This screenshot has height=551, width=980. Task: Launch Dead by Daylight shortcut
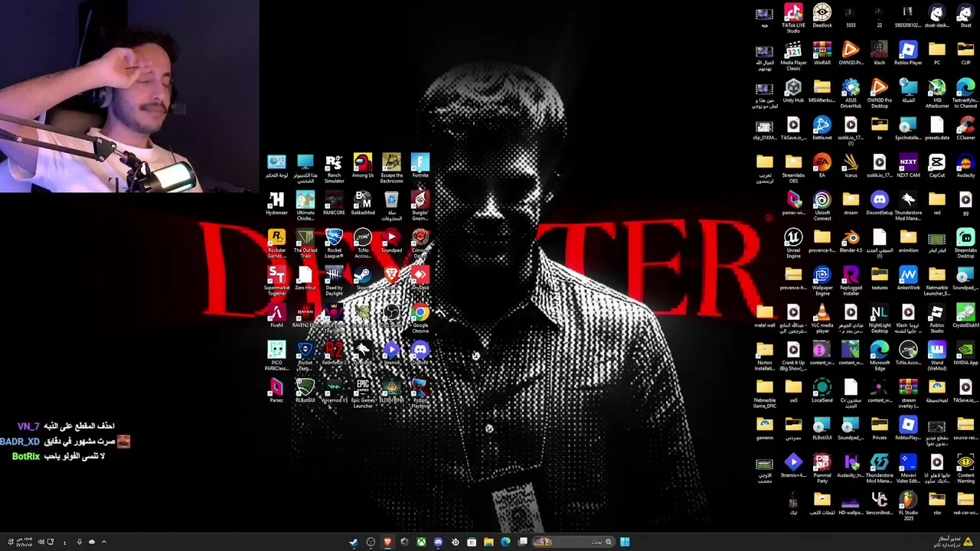click(x=334, y=282)
